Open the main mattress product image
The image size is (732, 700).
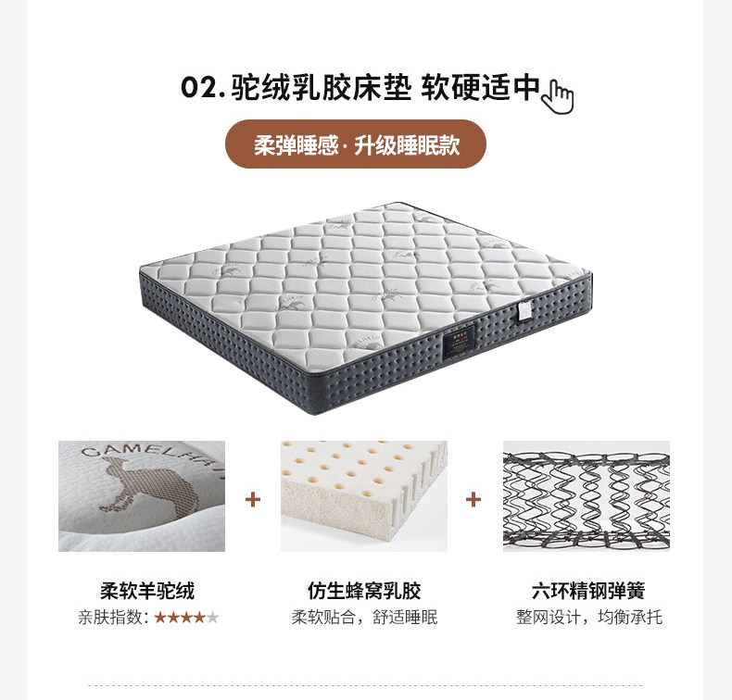(366, 307)
